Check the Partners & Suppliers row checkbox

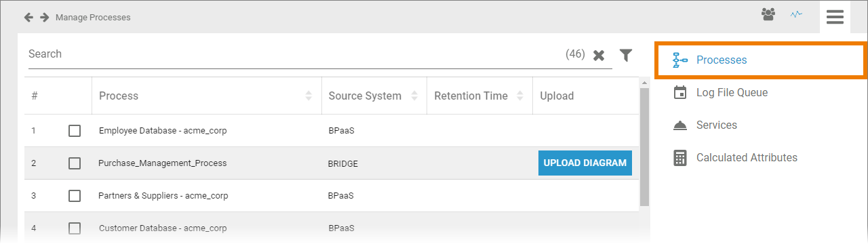[75, 196]
